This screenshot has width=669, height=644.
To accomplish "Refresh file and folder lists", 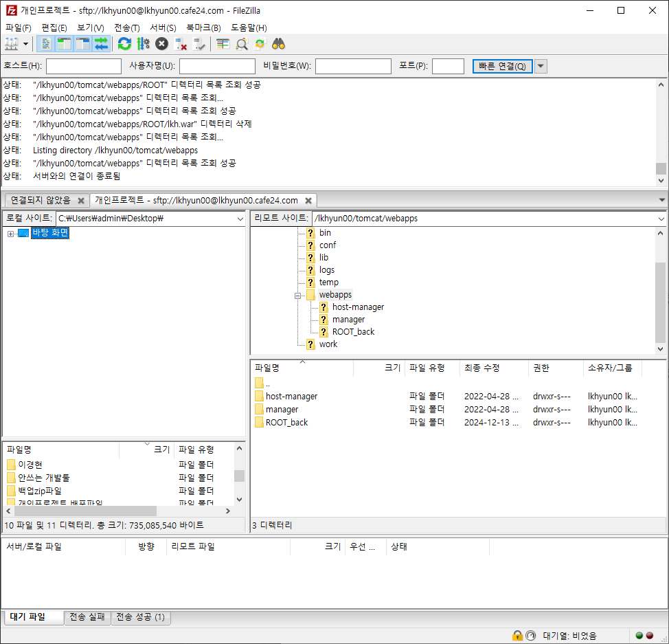I will pyautogui.click(x=124, y=44).
